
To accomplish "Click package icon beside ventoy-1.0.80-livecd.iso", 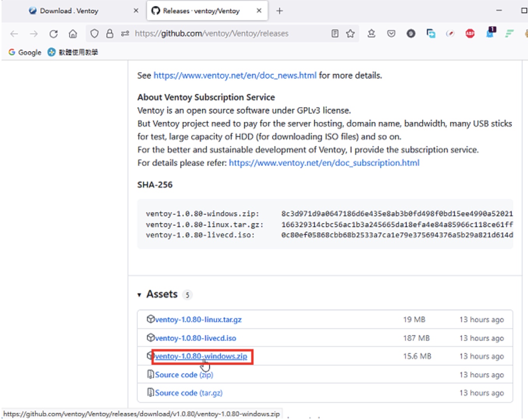I will pyautogui.click(x=150, y=338).
